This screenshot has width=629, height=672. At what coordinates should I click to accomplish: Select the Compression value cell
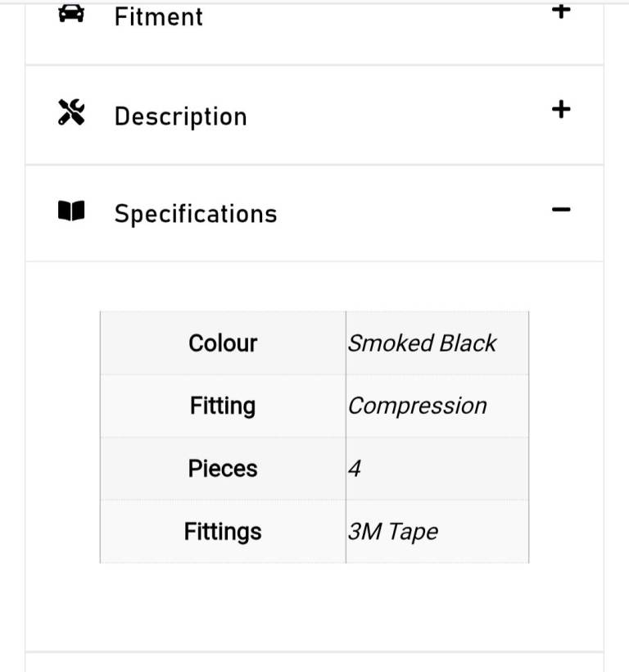[417, 406]
